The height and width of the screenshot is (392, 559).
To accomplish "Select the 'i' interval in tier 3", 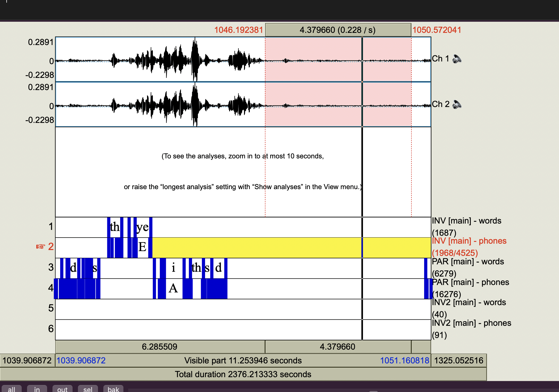I will coord(174,268).
